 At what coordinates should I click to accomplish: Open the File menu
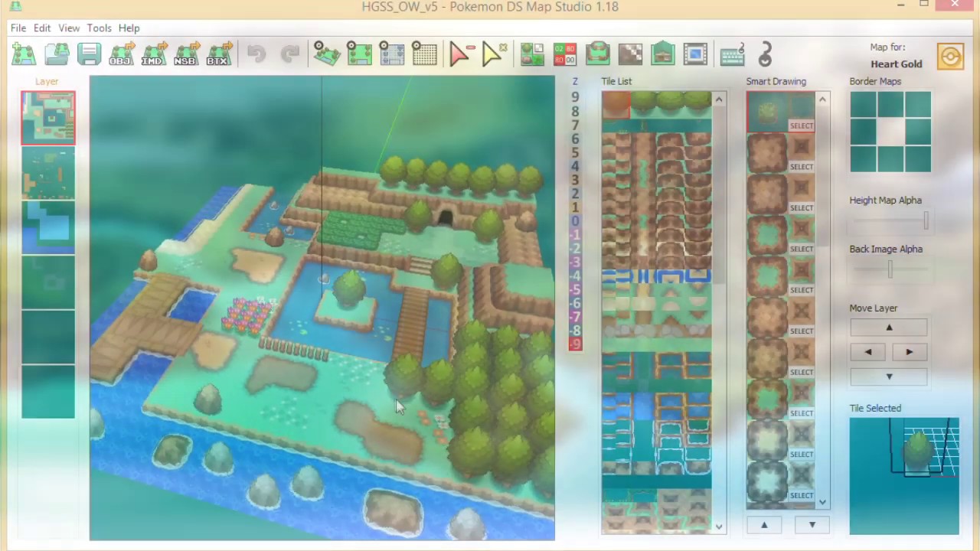point(18,28)
